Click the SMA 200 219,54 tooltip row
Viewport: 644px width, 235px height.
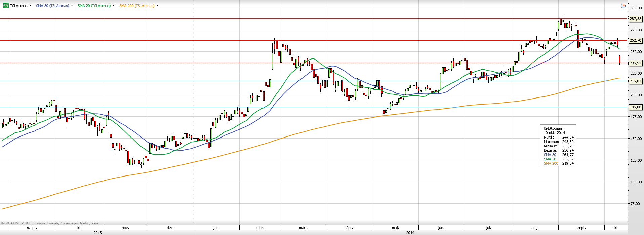pos(559,163)
